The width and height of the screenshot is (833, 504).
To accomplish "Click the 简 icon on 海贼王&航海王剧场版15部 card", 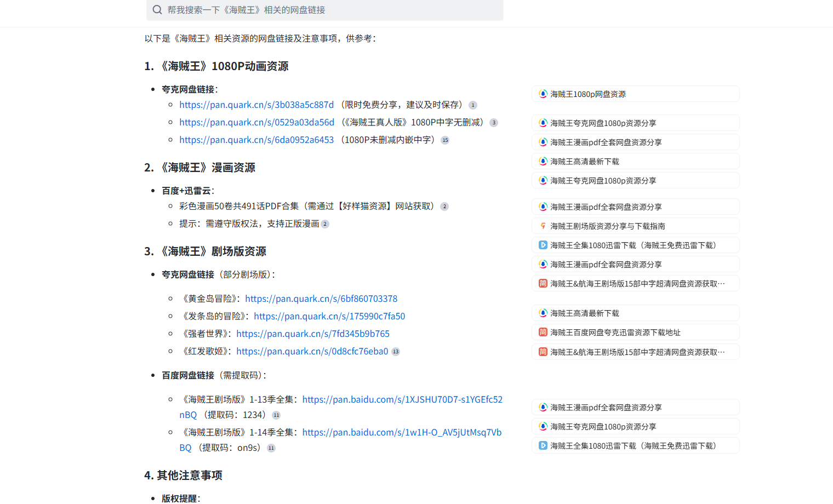I will point(543,283).
